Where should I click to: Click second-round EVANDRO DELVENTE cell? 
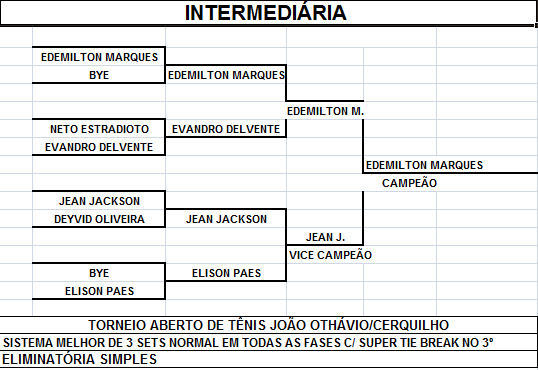coord(226,129)
